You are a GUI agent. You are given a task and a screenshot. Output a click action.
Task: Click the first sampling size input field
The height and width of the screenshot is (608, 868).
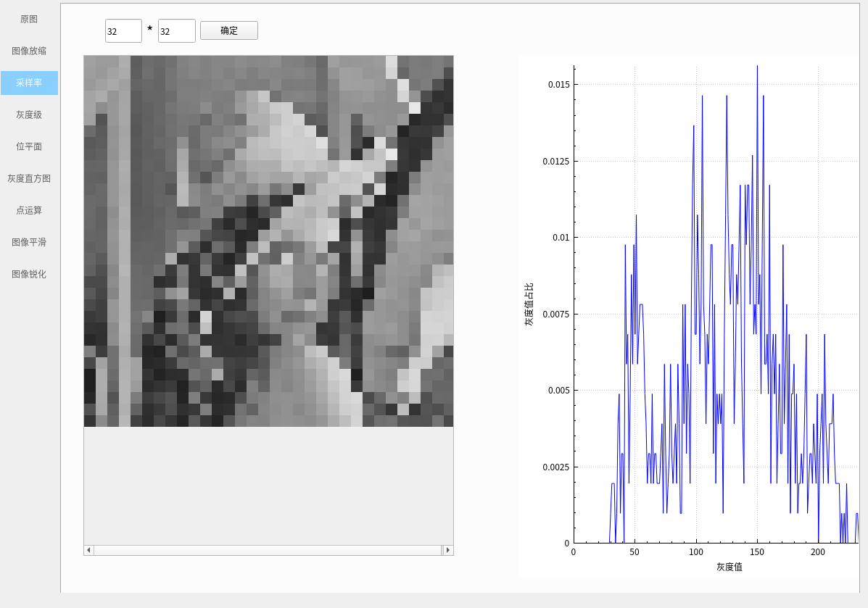[123, 31]
